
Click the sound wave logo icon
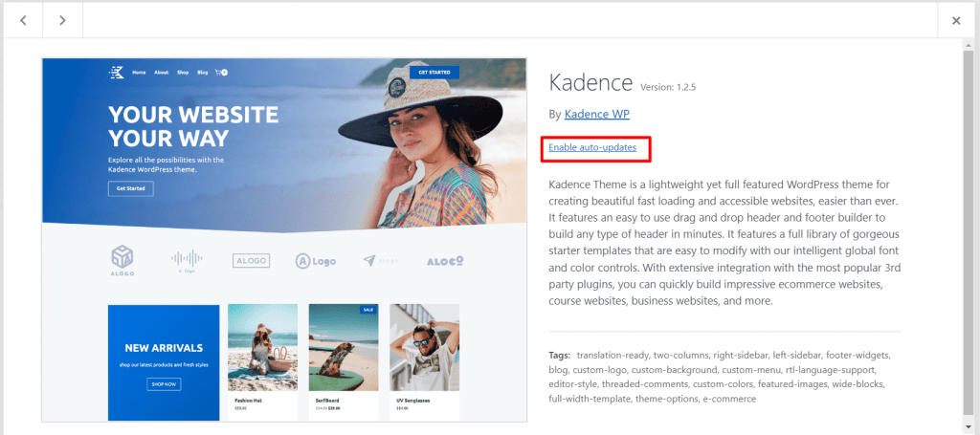[x=187, y=261]
